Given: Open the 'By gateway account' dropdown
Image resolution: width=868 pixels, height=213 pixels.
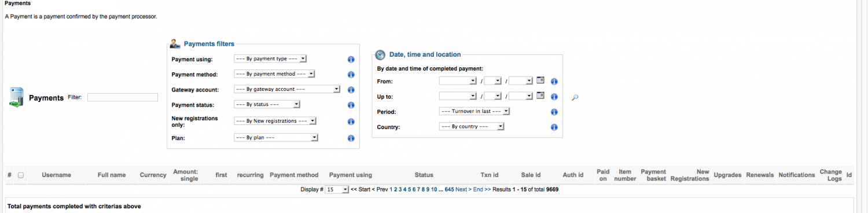Looking at the screenshot, I should pos(287,89).
